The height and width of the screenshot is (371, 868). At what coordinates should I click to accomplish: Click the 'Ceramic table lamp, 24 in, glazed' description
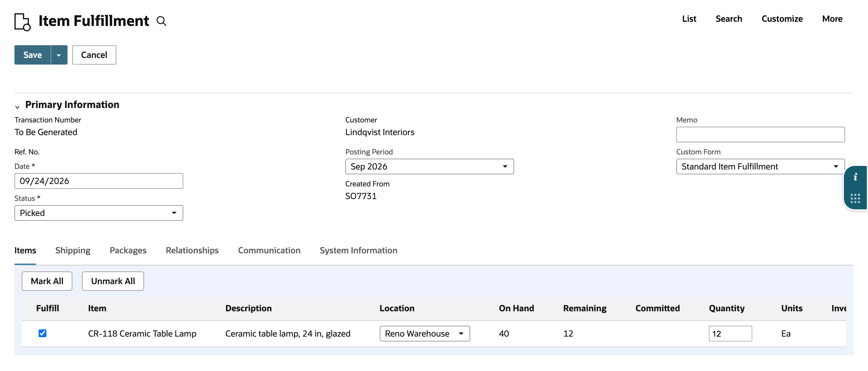coord(288,333)
